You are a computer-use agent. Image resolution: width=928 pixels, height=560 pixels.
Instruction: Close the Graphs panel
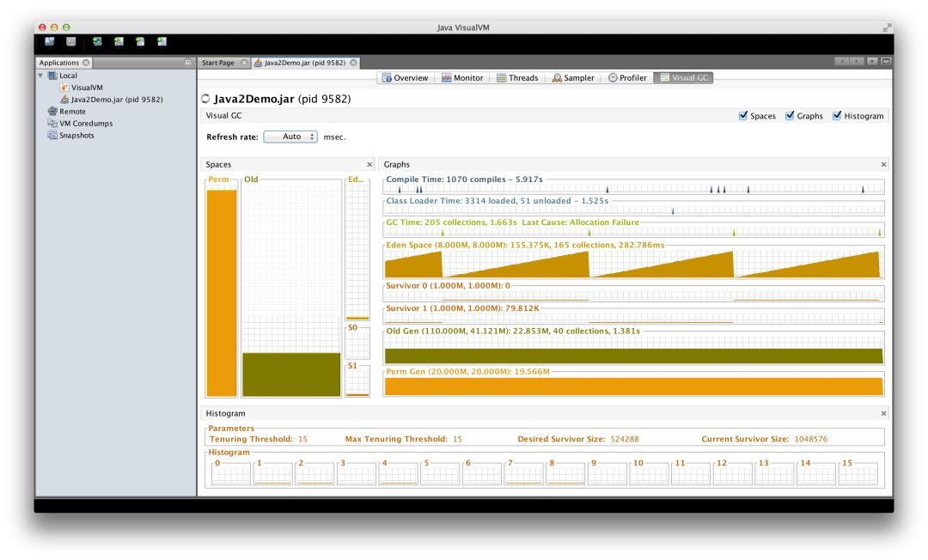[x=883, y=164]
